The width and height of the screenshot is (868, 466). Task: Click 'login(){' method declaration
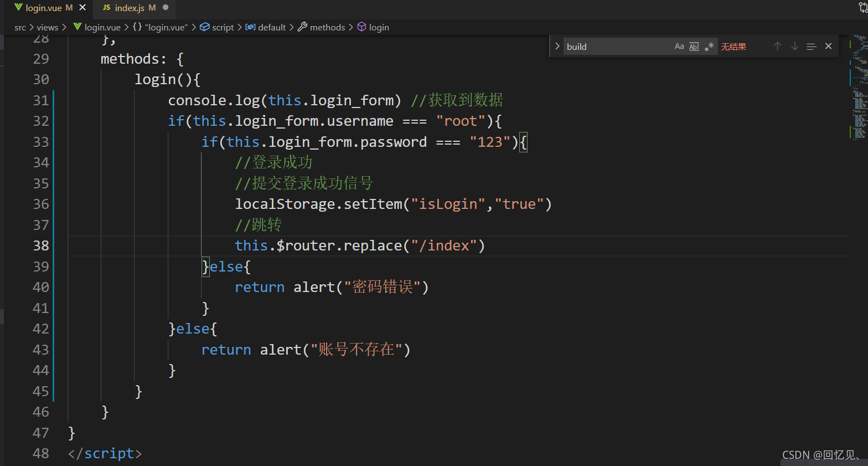tap(168, 79)
